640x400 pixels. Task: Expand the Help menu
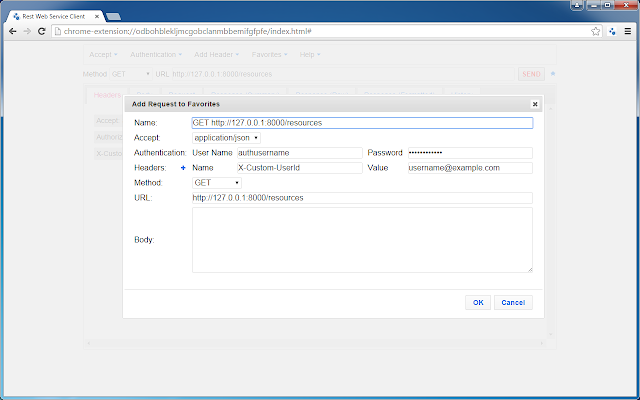[310, 55]
